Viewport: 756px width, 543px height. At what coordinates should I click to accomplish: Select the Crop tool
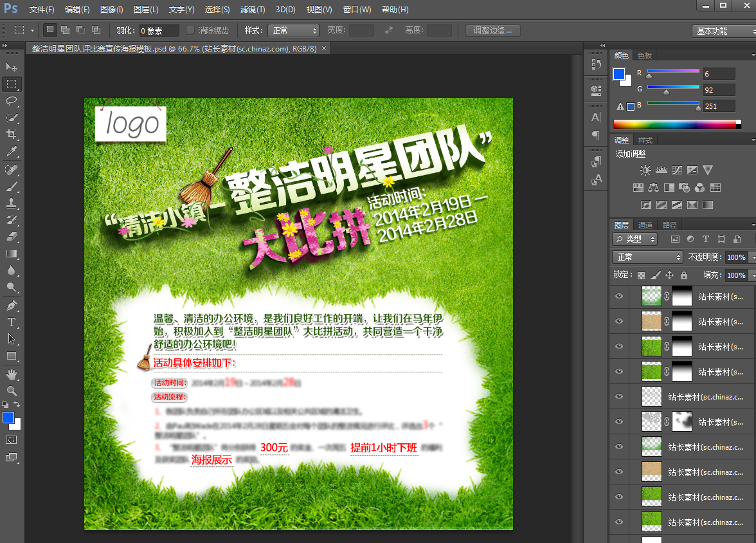(x=12, y=134)
